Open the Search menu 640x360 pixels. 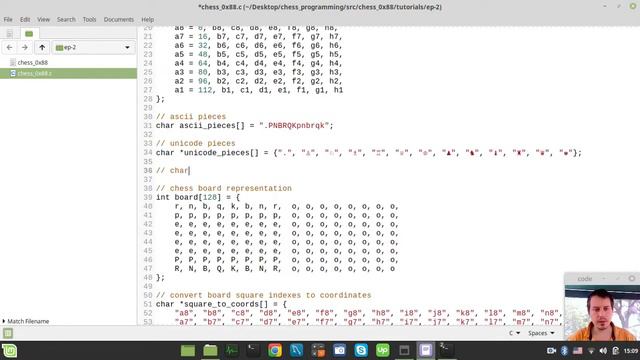66,20
